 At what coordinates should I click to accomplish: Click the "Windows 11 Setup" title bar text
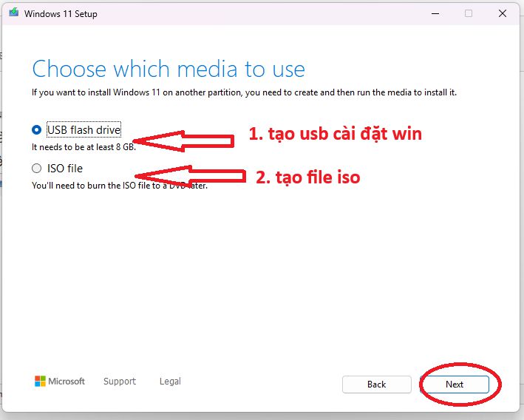61,14
